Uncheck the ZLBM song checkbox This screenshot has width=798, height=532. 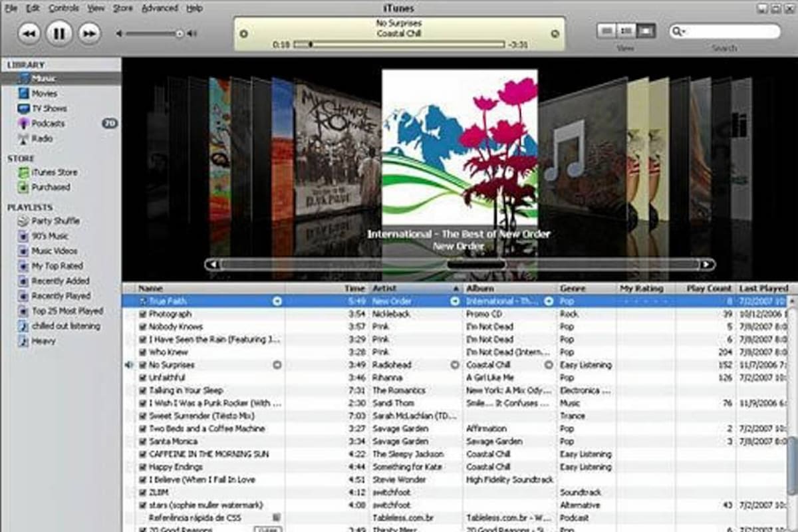coord(142,493)
